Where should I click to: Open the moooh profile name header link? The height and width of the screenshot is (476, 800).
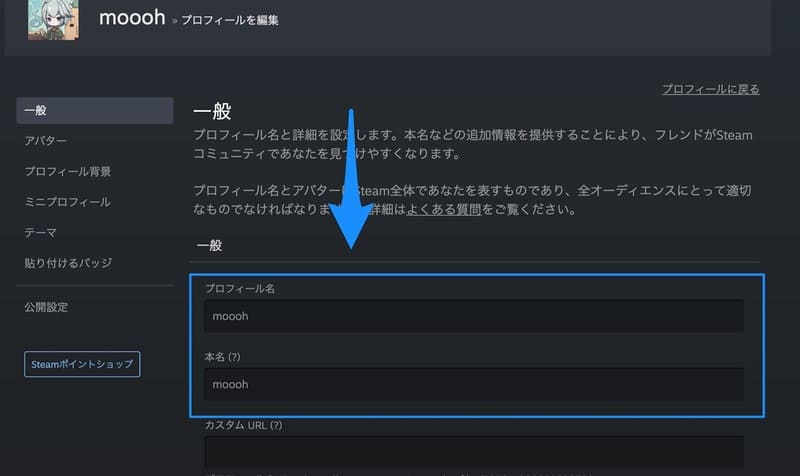point(132,17)
